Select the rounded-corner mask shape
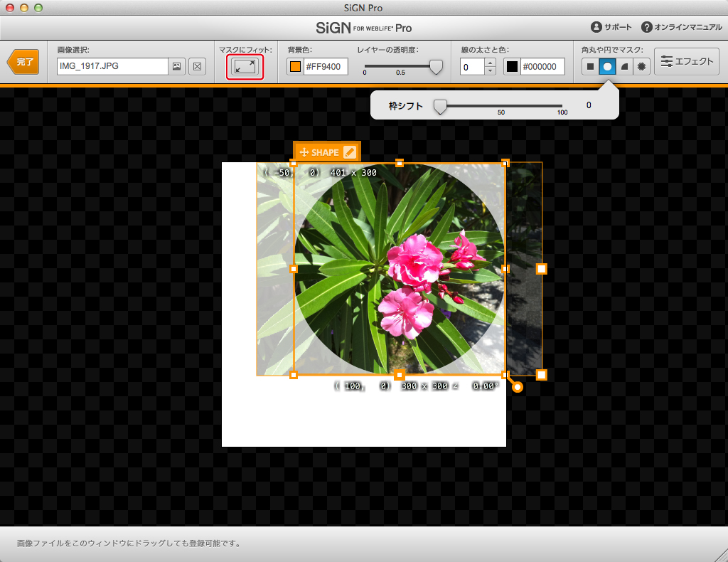The height and width of the screenshot is (562, 728). coord(624,66)
